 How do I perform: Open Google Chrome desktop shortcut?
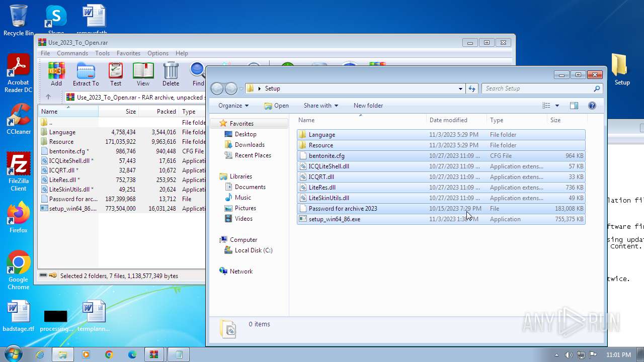19,270
